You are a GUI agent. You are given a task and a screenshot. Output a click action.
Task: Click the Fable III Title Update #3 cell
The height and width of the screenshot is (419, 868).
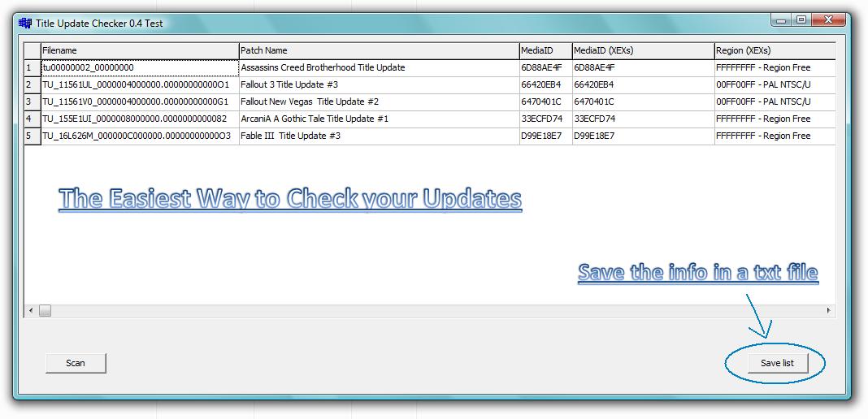[379, 136]
